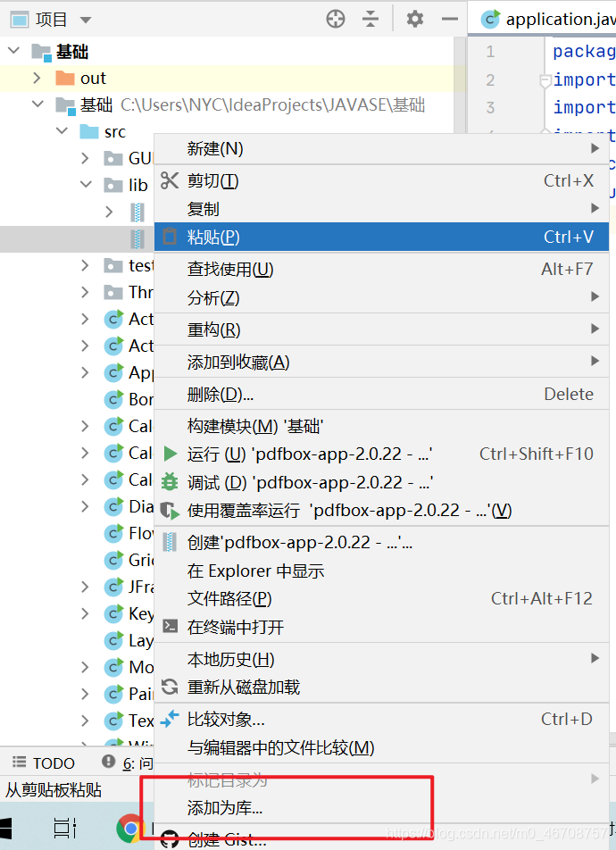The width and height of the screenshot is (616, 850).
Task: Click the compare arrows icon 比较对象
Action: pyautogui.click(x=170, y=719)
